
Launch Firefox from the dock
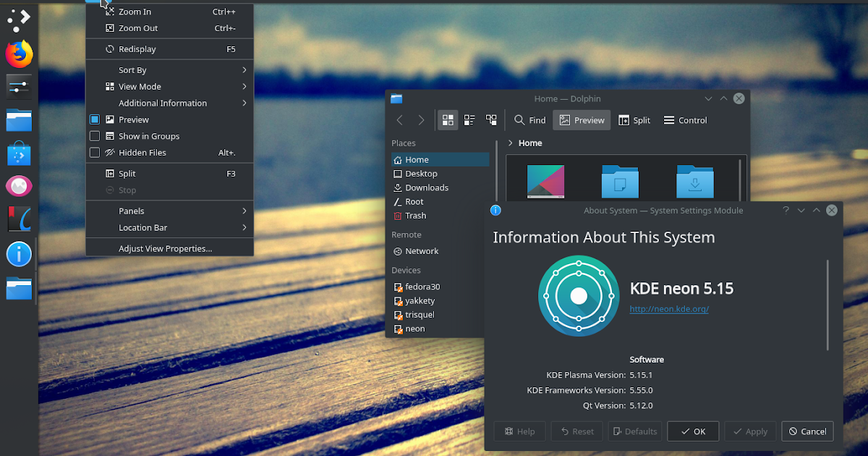click(19, 54)
